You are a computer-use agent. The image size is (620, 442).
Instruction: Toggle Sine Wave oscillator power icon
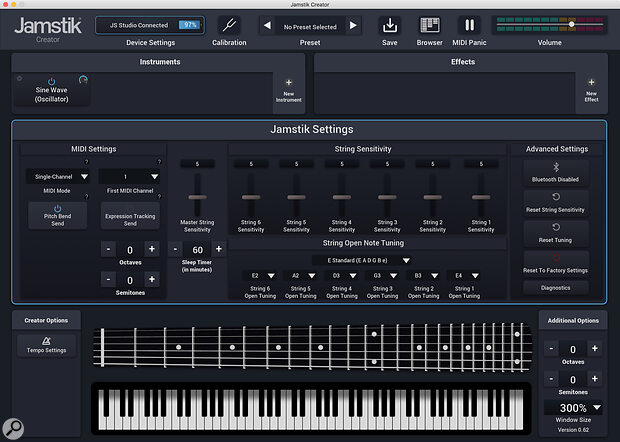coord(51,81)
